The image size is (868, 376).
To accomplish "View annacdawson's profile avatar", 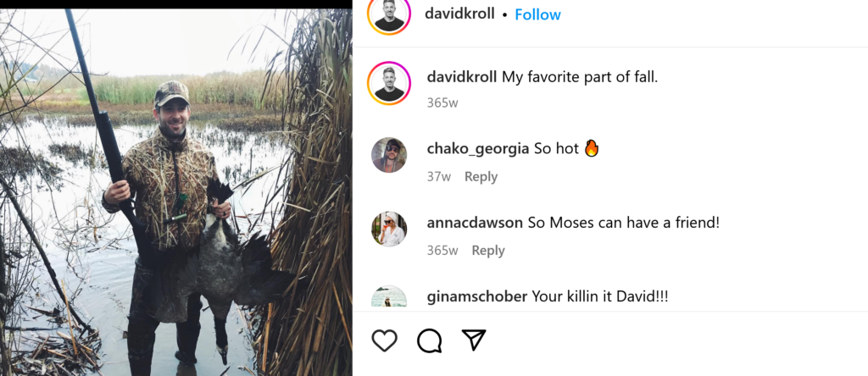I will click(389, 229).
